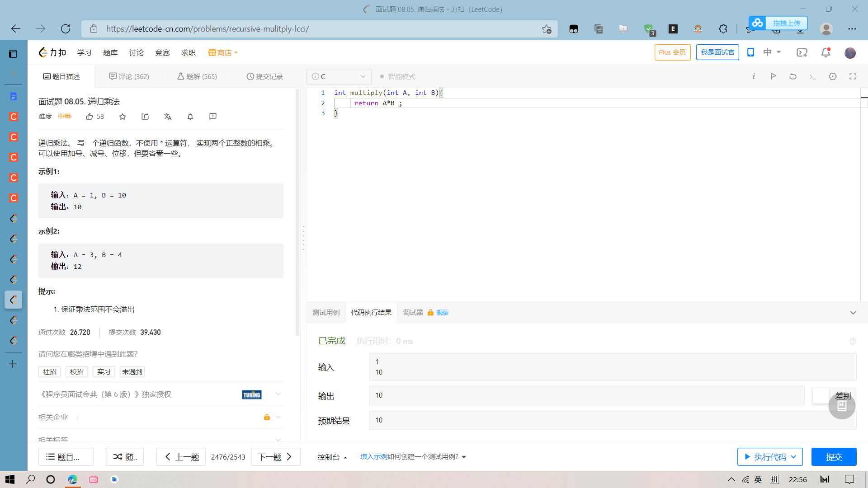This screenshot has height=488, width=868.
Task: Toggle the 控制台 console panel
Action: pyautogui.click(x=332, y=457)
